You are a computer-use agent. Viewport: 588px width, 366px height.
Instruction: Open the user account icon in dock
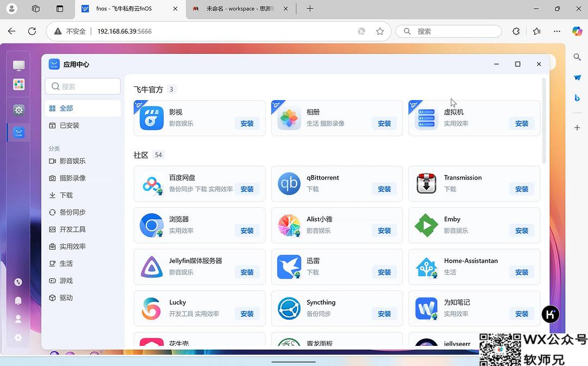18,319
